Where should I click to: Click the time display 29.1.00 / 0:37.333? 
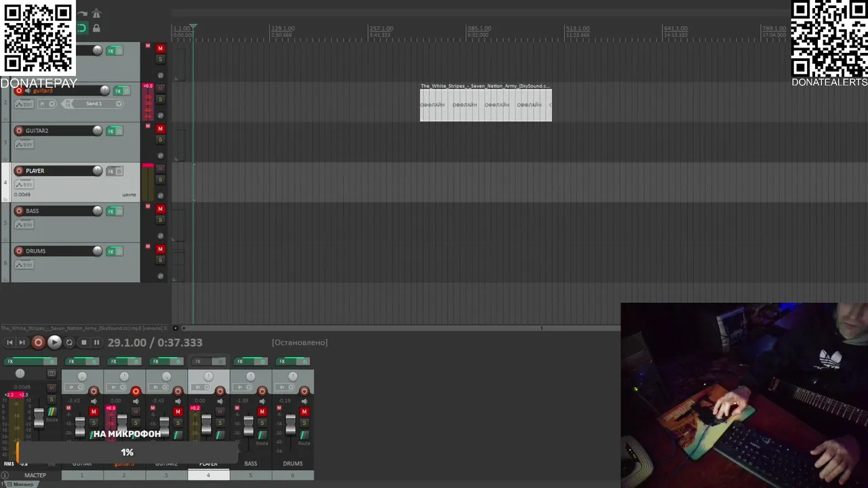click(155, 342)
